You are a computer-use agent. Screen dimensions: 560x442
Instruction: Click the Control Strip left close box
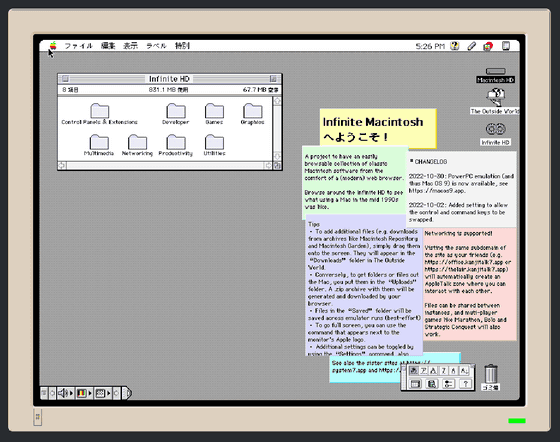click(44, 393)
